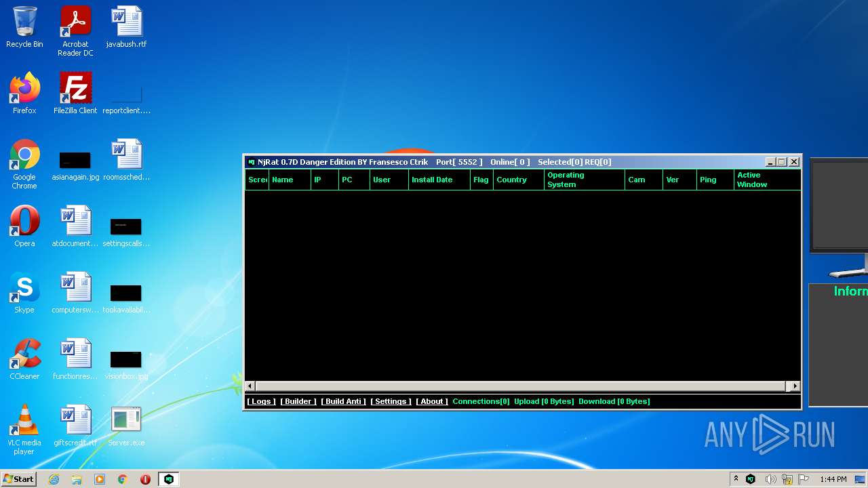Image resolution: width=868 pixels, height=488 pixels.
Task: Open the Logs menu in NjRat
Action: (261, 401)
